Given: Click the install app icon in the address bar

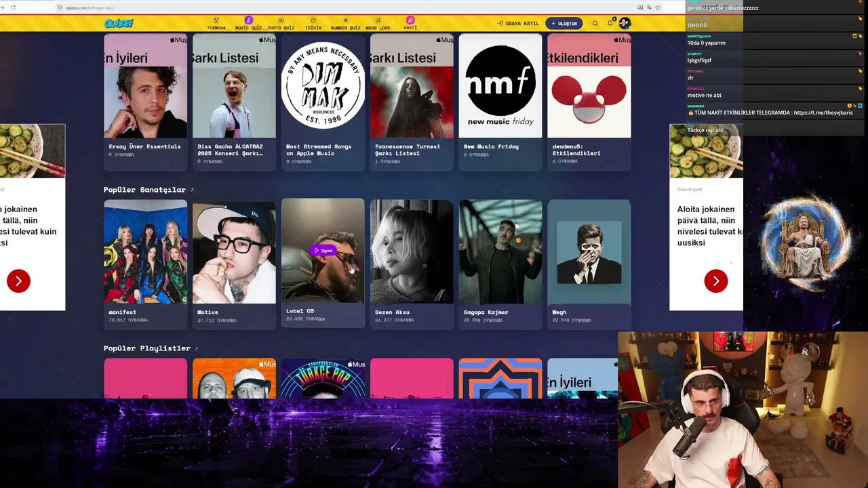Looking at the screenshot, I should (x=640, y=7).
